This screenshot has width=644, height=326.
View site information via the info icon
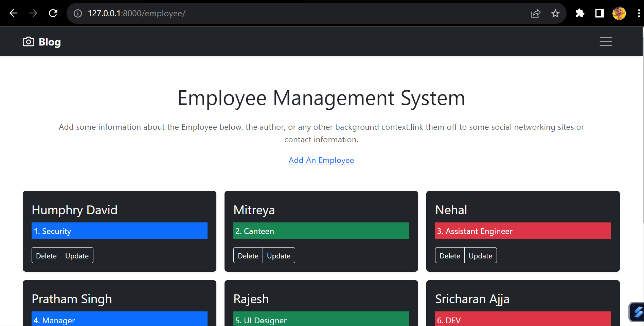(77, 14)
